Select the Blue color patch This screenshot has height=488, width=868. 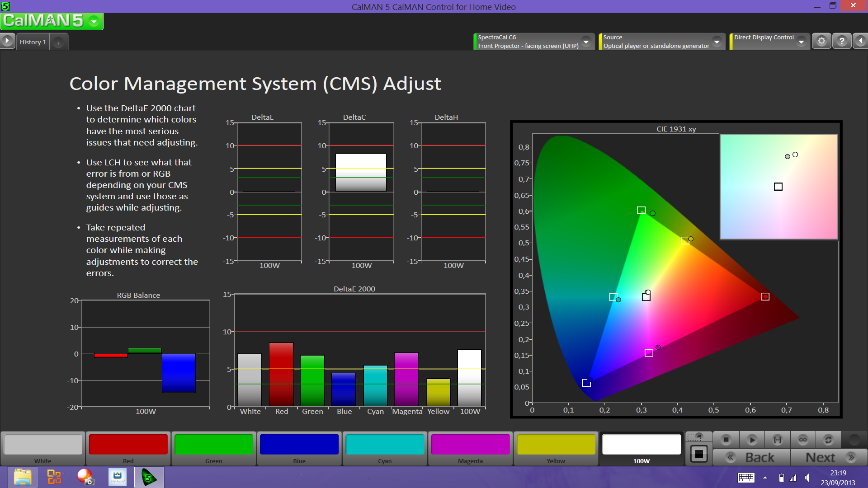[x=299, y=448]
